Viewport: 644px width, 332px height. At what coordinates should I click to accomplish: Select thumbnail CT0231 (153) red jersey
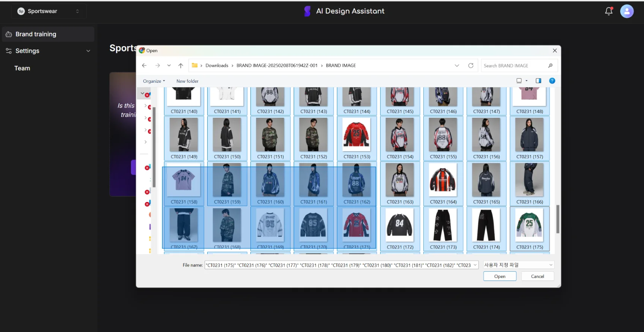(x=357, y=138)
